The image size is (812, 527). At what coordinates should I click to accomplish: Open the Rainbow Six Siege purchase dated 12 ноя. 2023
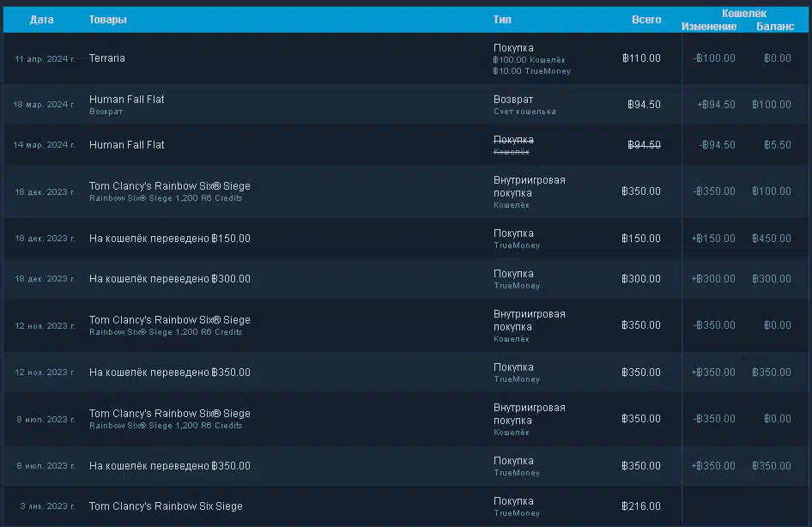[169, 320]
